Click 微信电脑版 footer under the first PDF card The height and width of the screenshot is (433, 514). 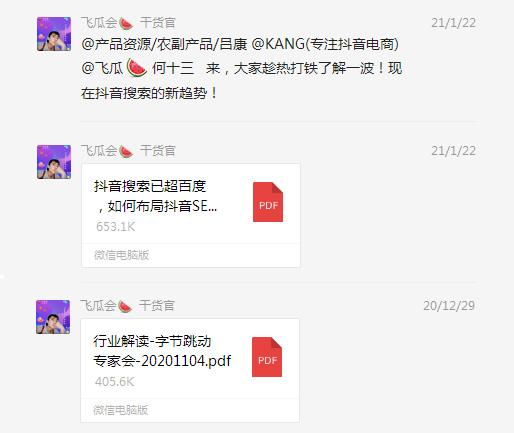click(121, 255)
